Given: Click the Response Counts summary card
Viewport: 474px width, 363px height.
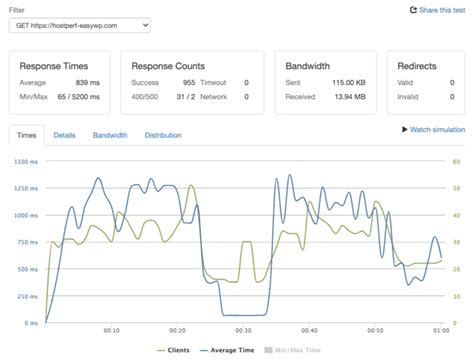Looking at the screenshot, I should click(x=192, y=82).
